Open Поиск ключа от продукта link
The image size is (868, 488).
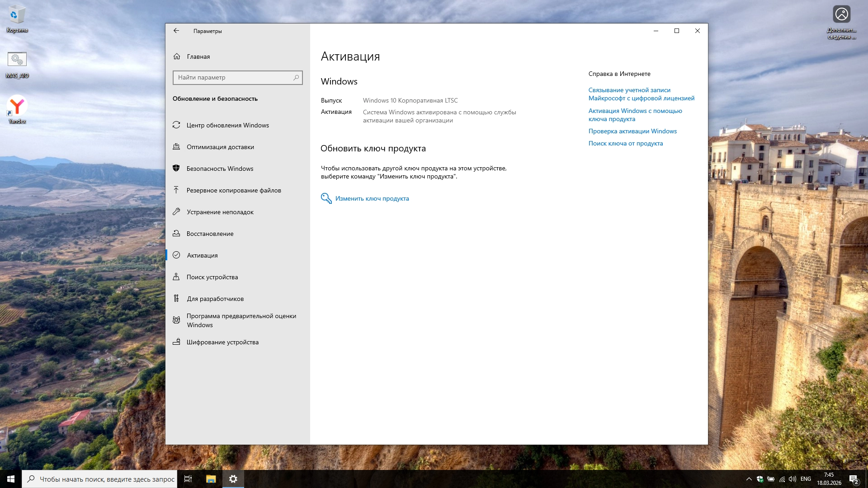click(x=625, y=143)
